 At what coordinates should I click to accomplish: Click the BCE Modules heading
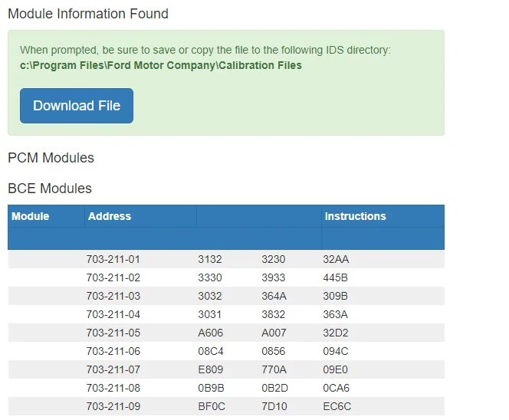click(x=50, y=189)
